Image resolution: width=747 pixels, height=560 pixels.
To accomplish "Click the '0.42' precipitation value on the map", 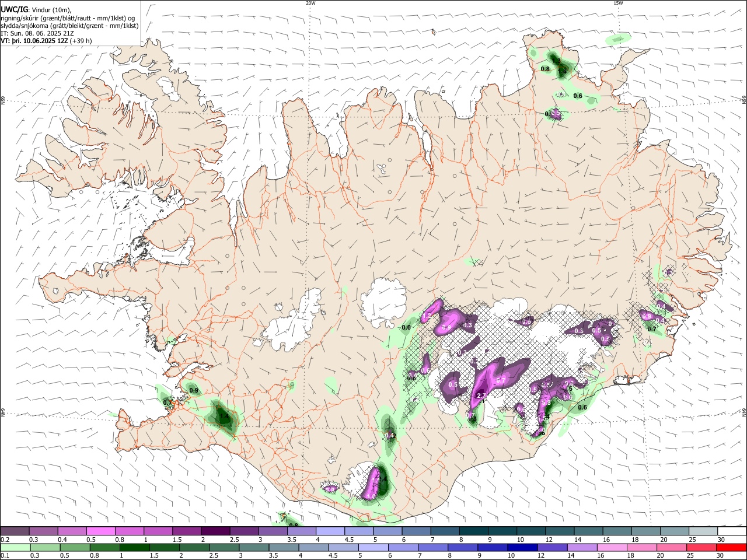I will (391, 435).
